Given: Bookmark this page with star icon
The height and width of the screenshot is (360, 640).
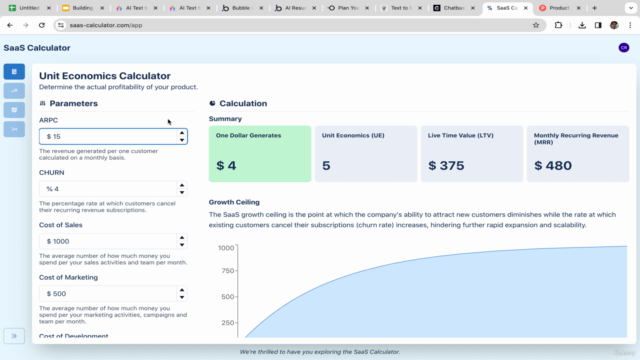Looking at the screenshot, I should tap(536, 25).
